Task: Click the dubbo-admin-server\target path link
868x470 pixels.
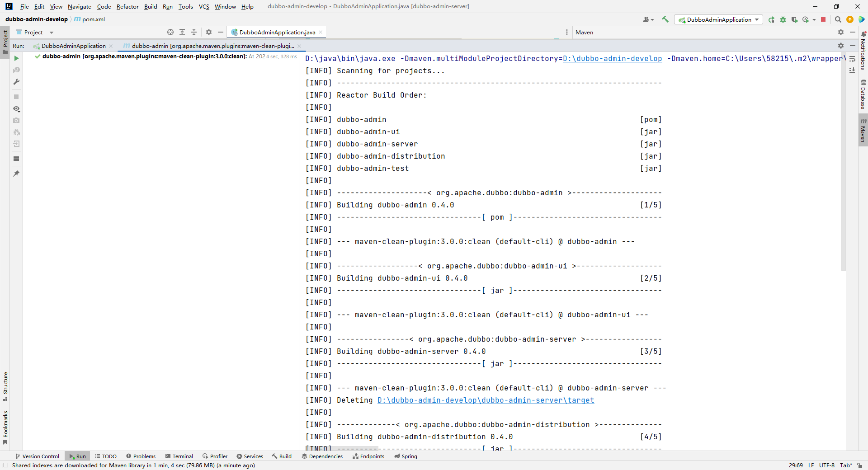Action: [486, 400]
